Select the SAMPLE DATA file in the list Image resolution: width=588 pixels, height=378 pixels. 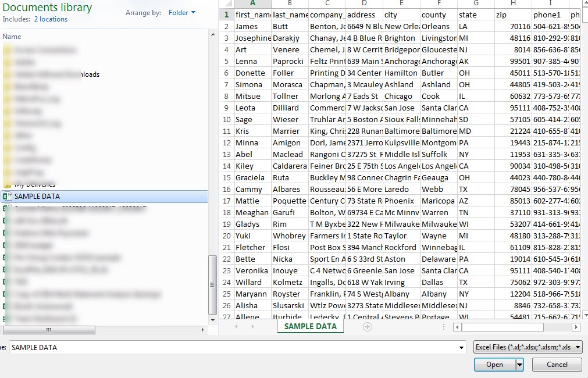tap(104, 196)
